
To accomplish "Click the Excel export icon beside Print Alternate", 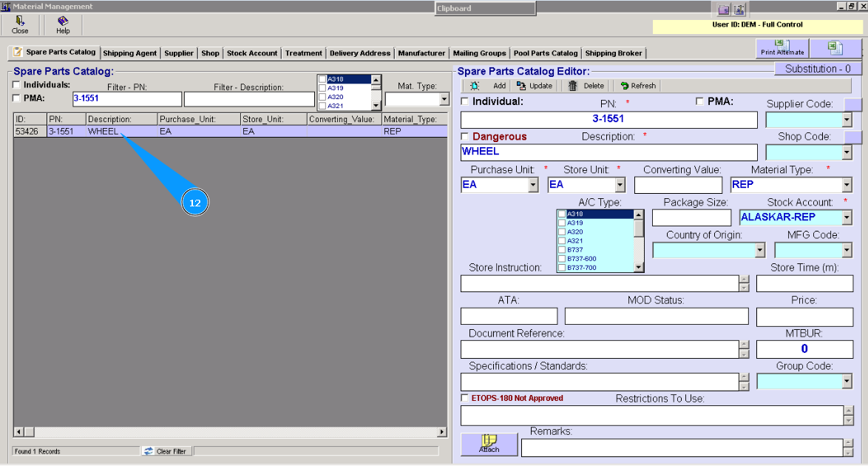I will 835,48.
